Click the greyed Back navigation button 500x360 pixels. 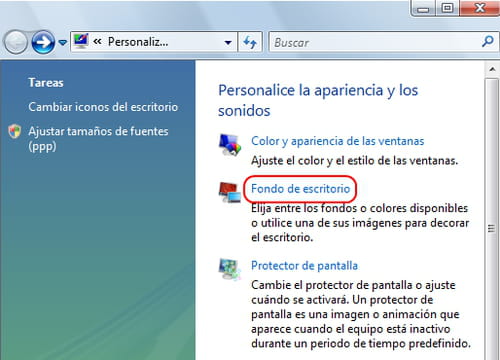15,42
